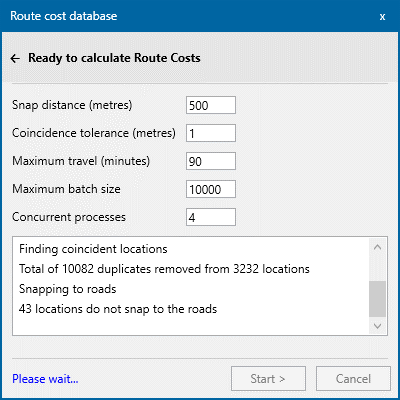The image size is (400, 400).
Task: Close the Route cost database dialog
Action: click(x=382, y=16)
